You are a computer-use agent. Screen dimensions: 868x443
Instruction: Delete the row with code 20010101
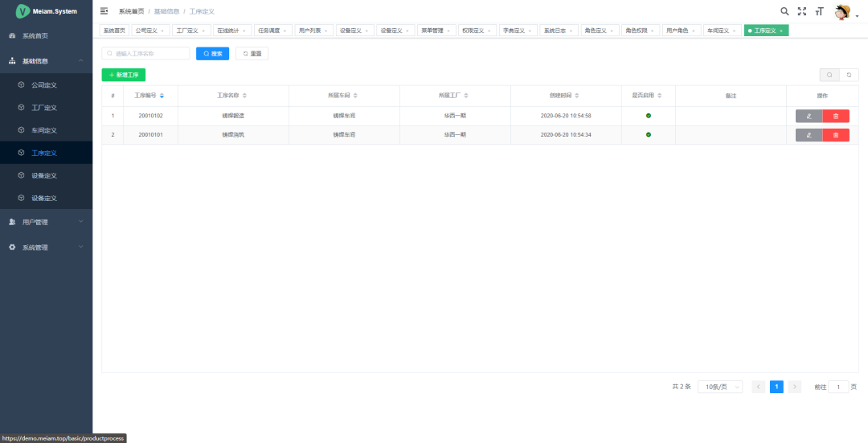tap(836, 135)
